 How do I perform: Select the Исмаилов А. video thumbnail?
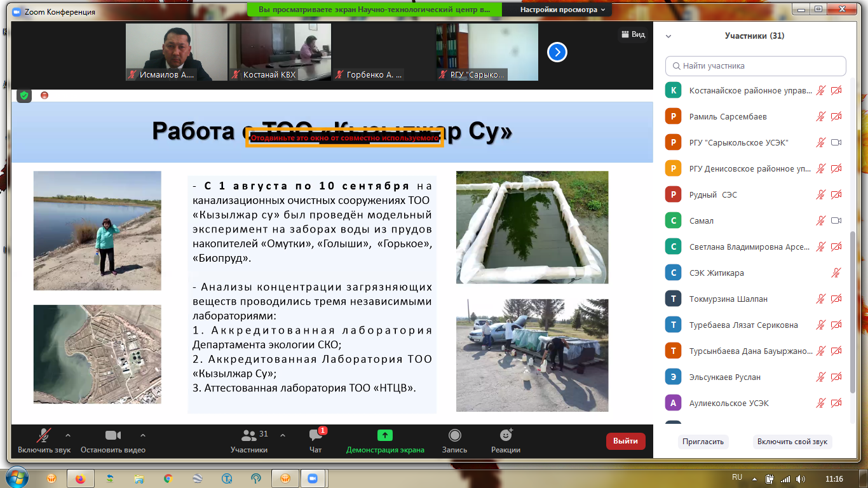click(x=177, y=52)
